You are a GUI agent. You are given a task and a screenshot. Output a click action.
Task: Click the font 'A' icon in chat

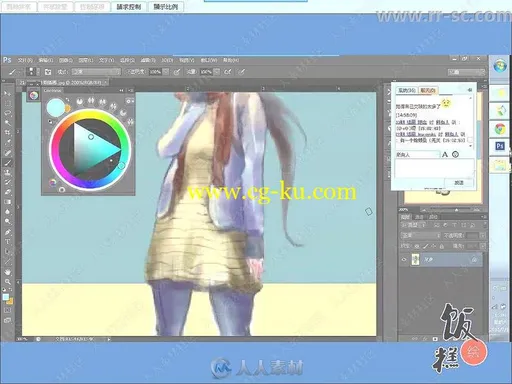[445, 154]
